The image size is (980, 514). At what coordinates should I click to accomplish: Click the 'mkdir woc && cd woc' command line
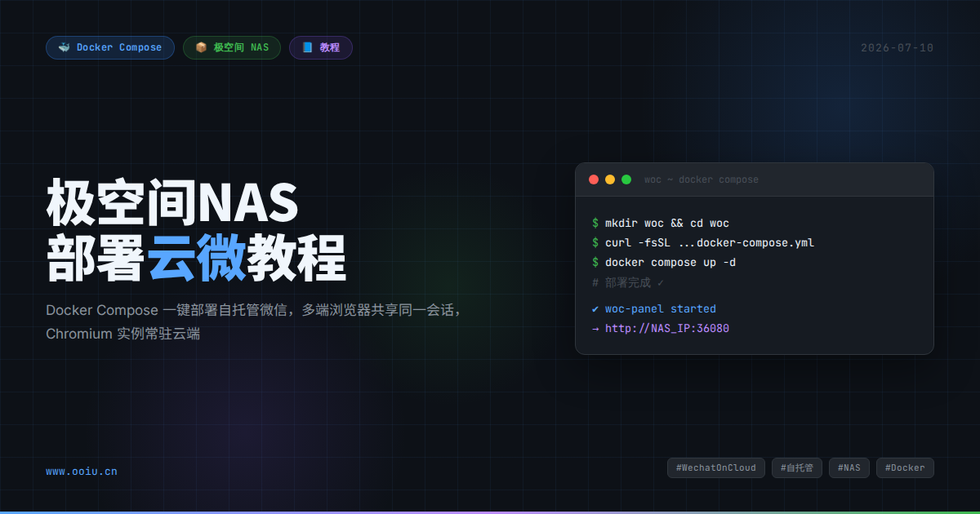pyautogui.click(x=661, y=224)
